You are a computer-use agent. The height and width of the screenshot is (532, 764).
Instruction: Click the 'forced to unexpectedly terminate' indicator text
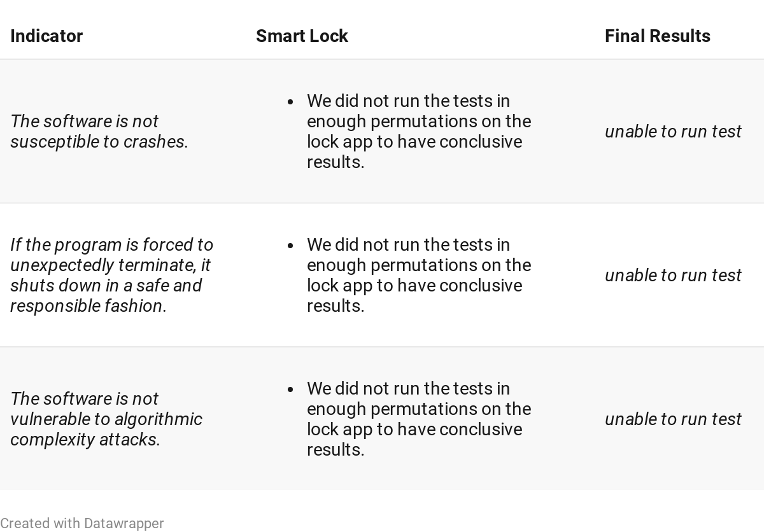pyautogui.click(x=112, y=275)
